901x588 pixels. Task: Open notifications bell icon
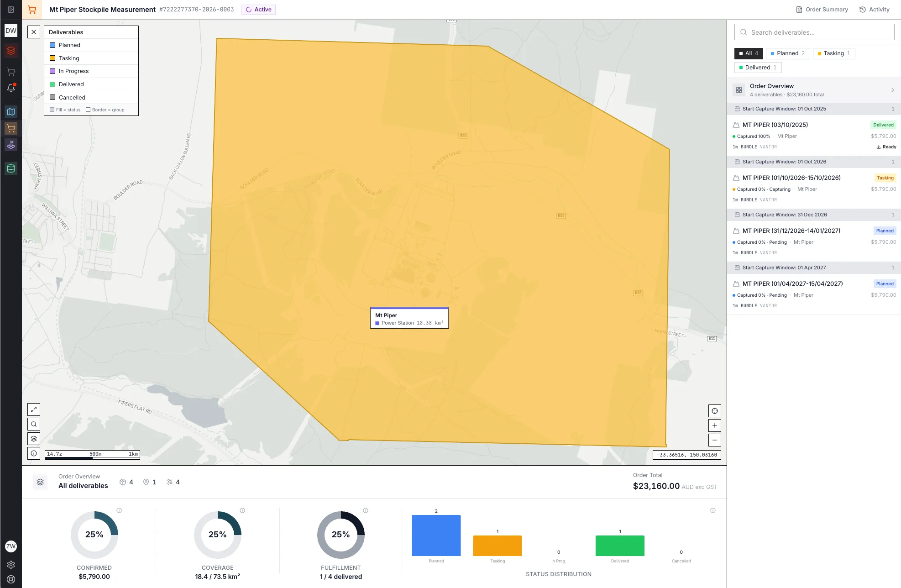11,88
